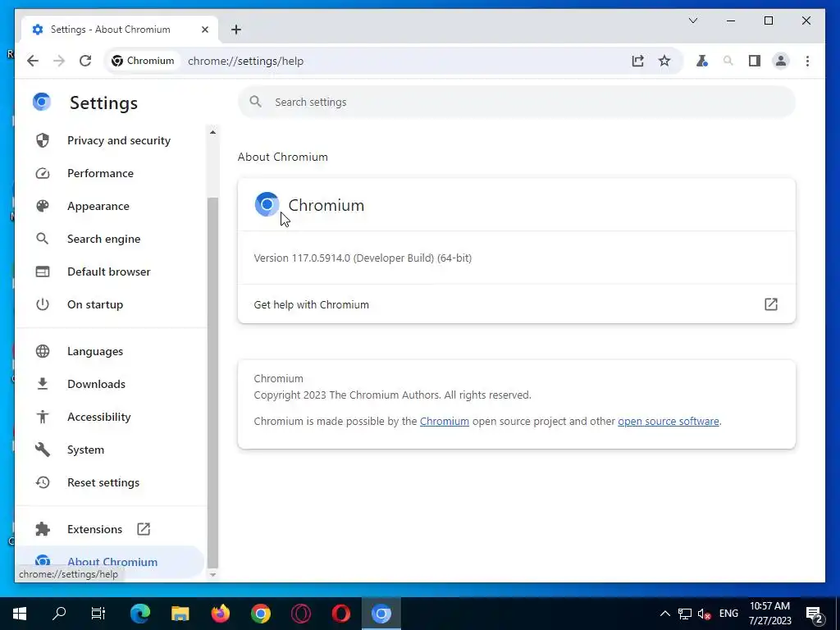The image size is (840, 630).
Task: Open Languages settings
Action: point(111,351)
